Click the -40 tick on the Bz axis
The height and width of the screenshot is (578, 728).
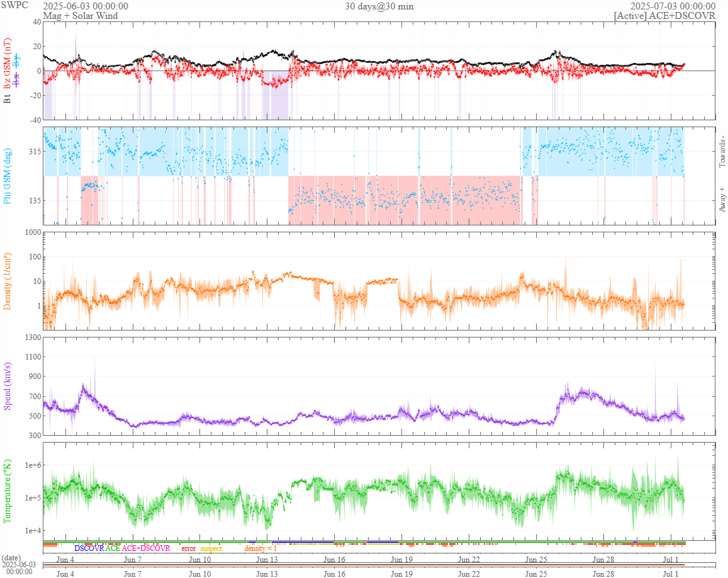click(36, 120)
